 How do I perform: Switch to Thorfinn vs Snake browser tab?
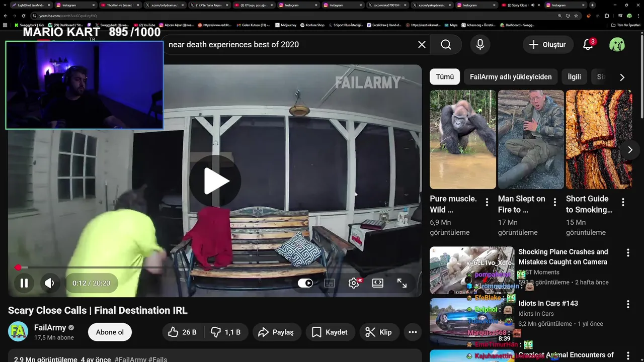(119, 5)
